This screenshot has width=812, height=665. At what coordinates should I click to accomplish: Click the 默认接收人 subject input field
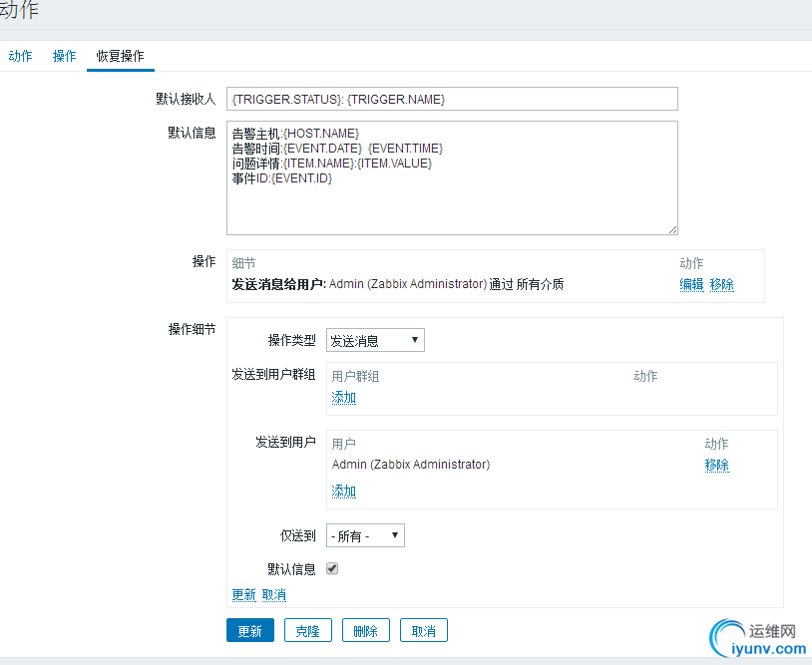[452, 99]
